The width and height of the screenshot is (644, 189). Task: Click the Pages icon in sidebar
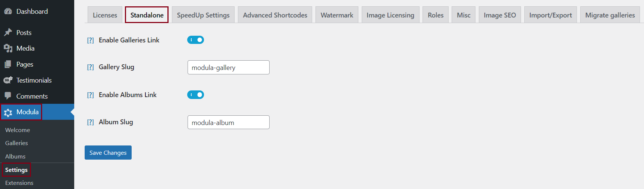tap(8, 64)
